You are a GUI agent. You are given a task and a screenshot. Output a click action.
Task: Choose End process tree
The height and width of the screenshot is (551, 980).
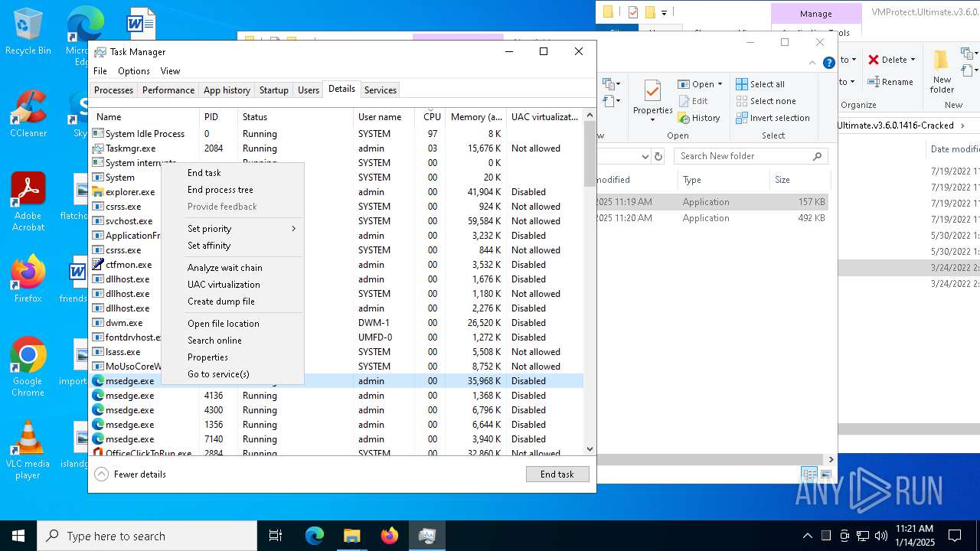[220, 190]
